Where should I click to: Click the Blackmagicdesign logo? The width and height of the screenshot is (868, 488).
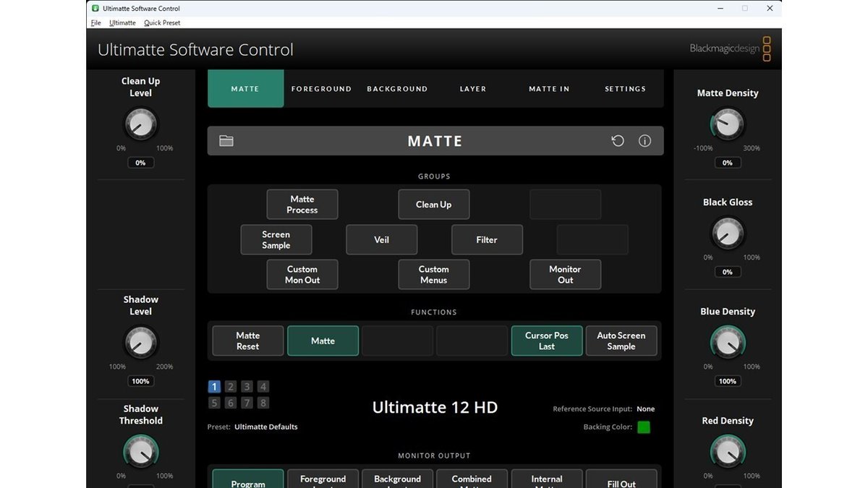[730, 48]
